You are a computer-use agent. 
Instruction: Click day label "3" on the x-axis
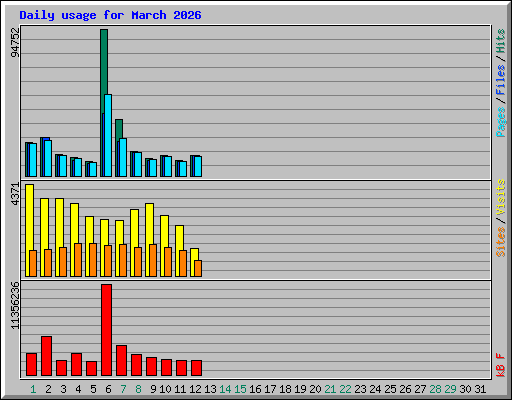click(x=63, y=389)
